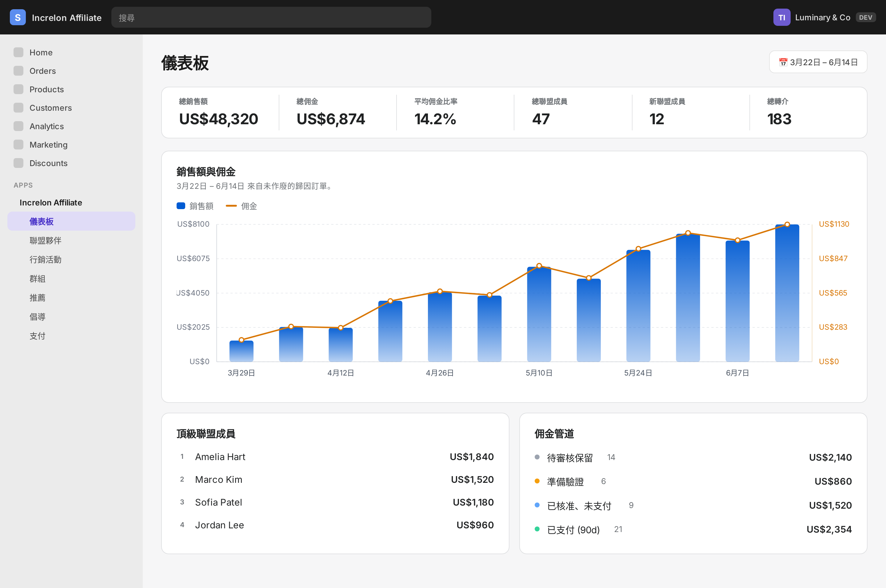Click the Home sidebar icon
The height and width of the screenshot is (588, 886).
pyautogui.click(x=18, y=53)
